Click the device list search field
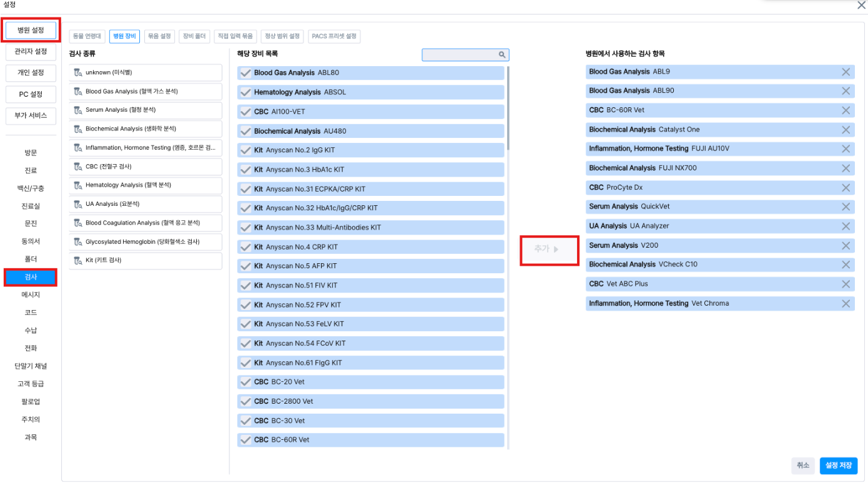868x486 pixels. [465, 55]
